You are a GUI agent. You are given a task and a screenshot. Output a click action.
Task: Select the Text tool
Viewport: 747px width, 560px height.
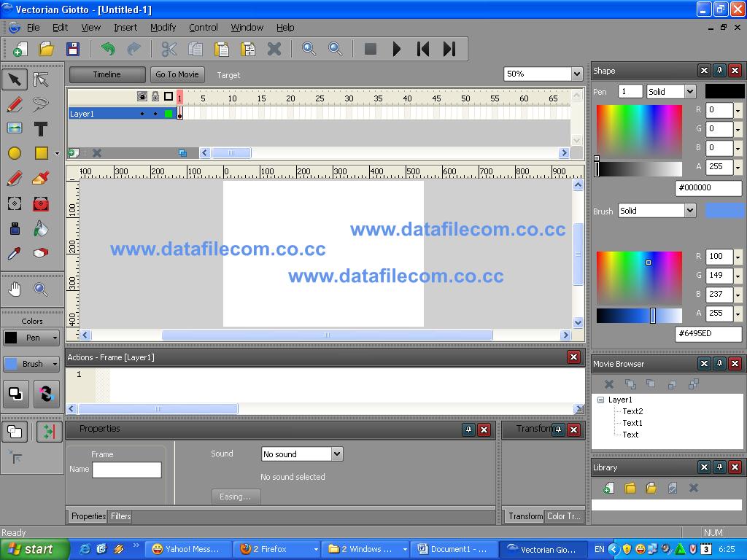40,129
